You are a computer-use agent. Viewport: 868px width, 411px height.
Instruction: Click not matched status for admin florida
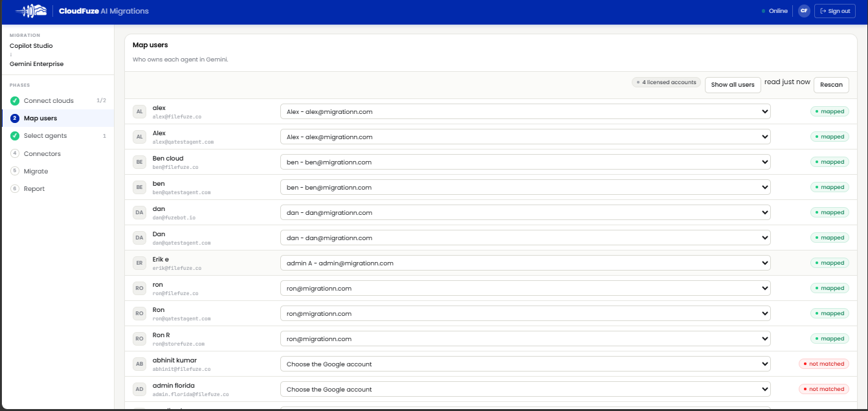tap(824, 389)
